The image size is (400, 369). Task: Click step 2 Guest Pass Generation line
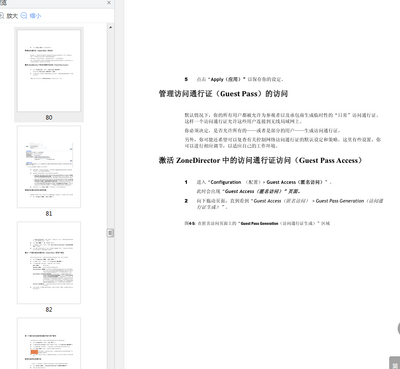[x=284, y=204]
